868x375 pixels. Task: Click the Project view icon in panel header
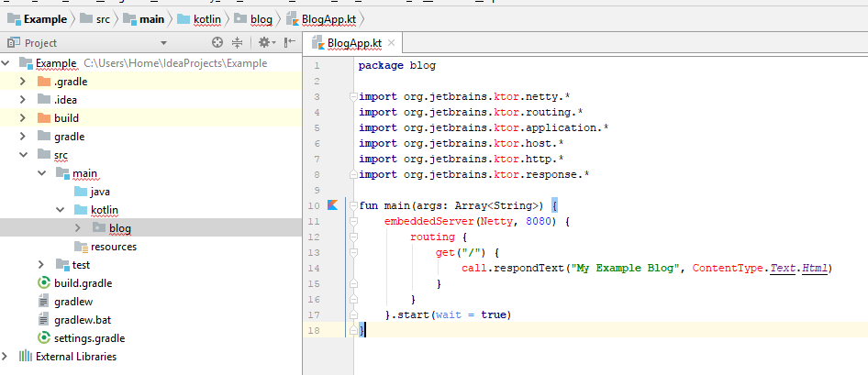pyautogui.click(x=14, y=42)
